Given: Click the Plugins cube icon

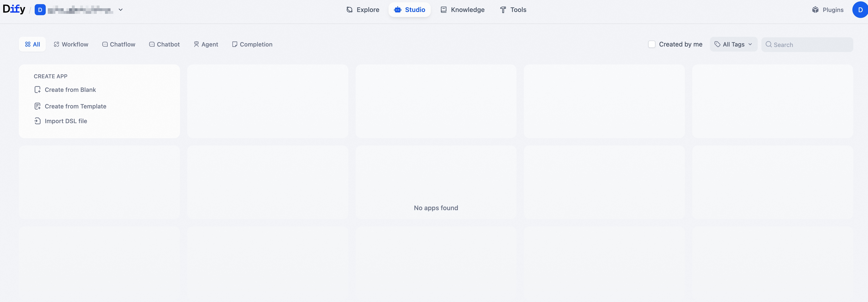Looking at the screenshot, I should (x=815, y=10).
